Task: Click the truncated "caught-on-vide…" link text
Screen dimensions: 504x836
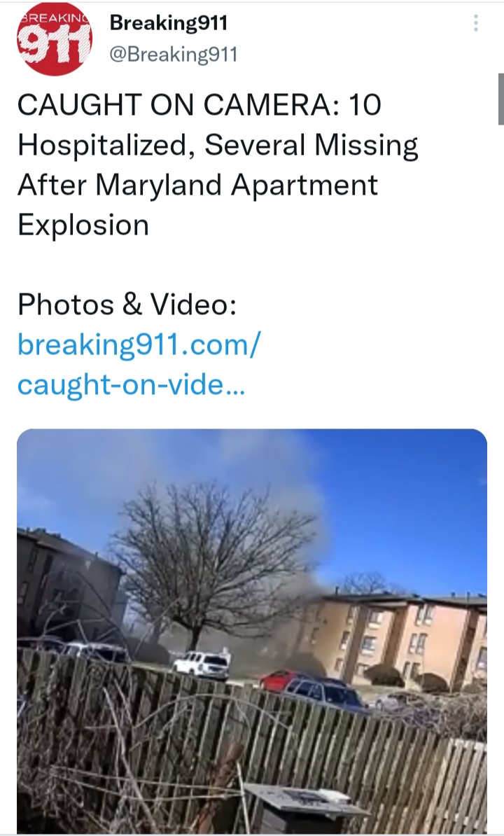Action: pyautogui.click(x=131, y=384)
